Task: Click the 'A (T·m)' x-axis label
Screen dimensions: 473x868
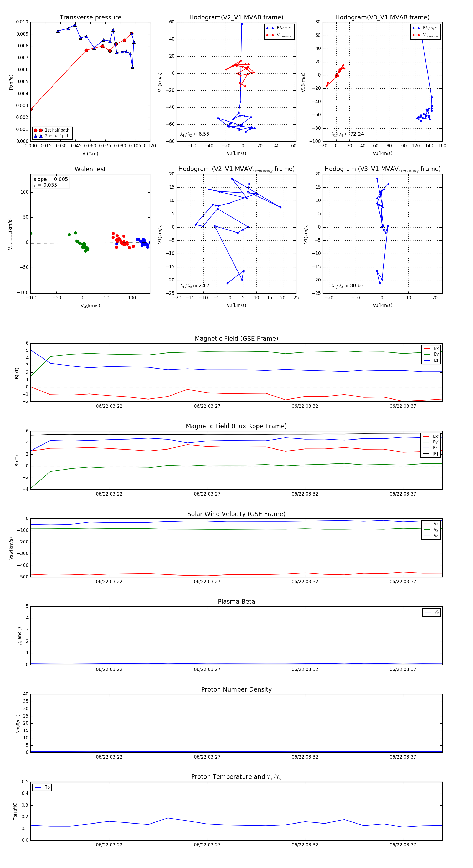Action: point(90,154)
